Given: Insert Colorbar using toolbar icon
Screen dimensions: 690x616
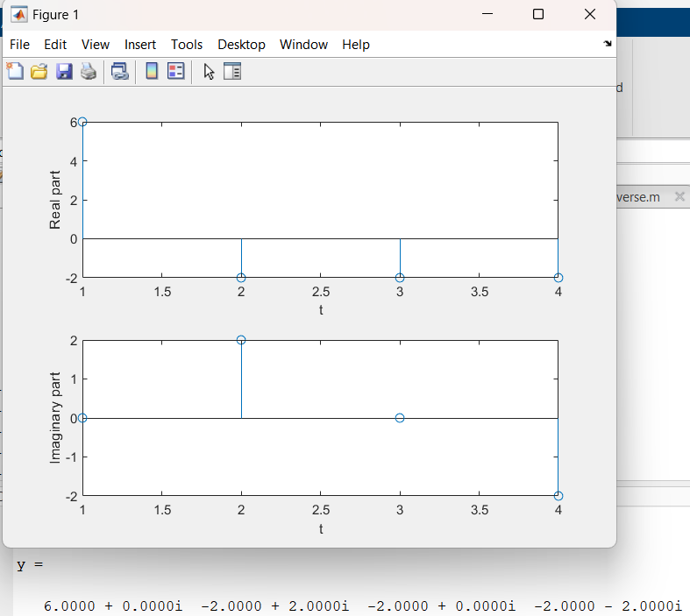Looking at the screenshot, I should click(152, 71).
